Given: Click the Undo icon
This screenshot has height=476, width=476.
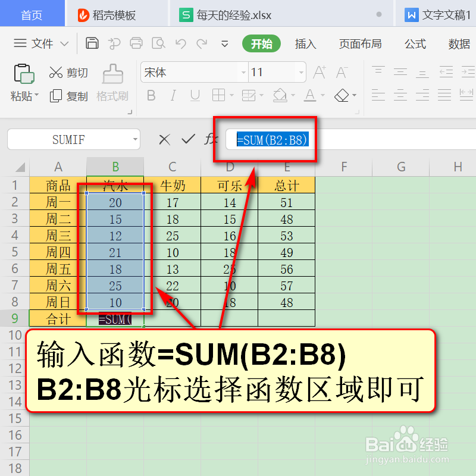Looking at the screenshot, I should pyautogui.click(x=181, y=43).
